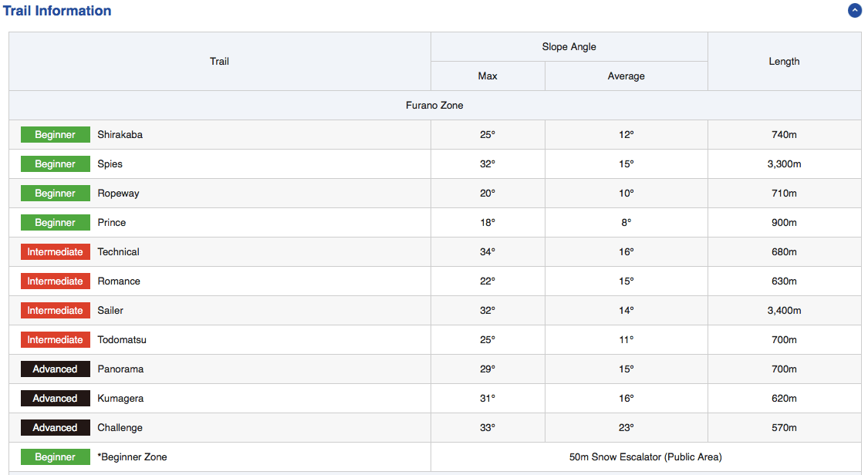
Task: Click the Beginner badge next to Shirakaba
Action: (55, 135)
